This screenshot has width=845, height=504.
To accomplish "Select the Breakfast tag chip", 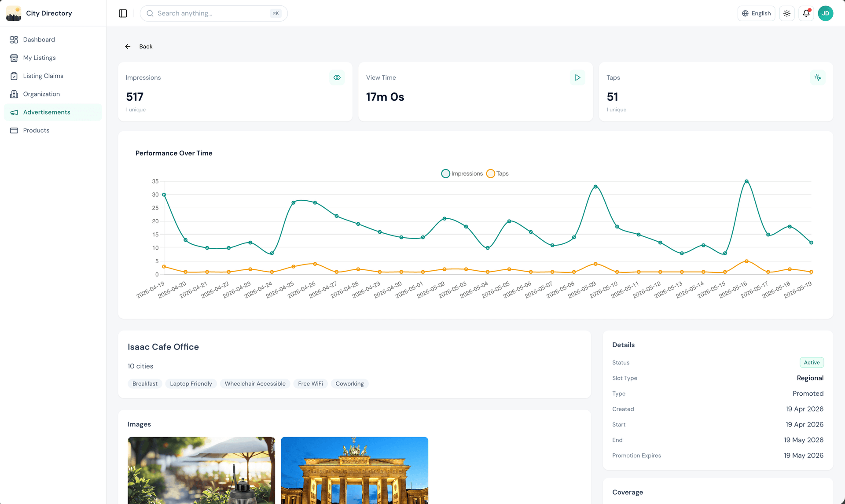I will click(x=145, y=383).
